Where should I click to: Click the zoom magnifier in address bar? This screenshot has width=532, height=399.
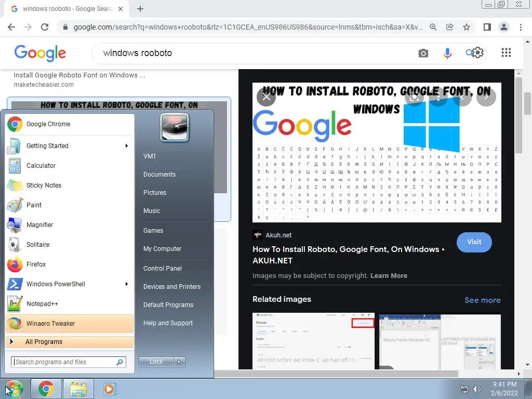[x=433, y=27]
